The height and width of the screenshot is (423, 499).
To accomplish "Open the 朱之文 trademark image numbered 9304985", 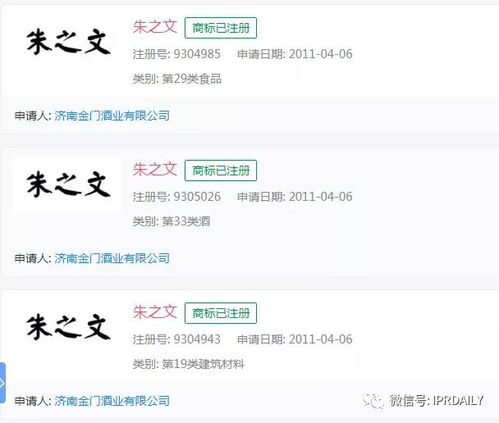I will (x=68, y=42).
